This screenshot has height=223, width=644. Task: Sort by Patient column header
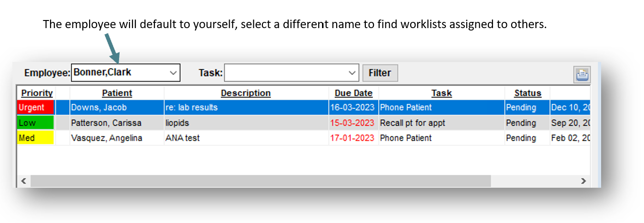117,93
